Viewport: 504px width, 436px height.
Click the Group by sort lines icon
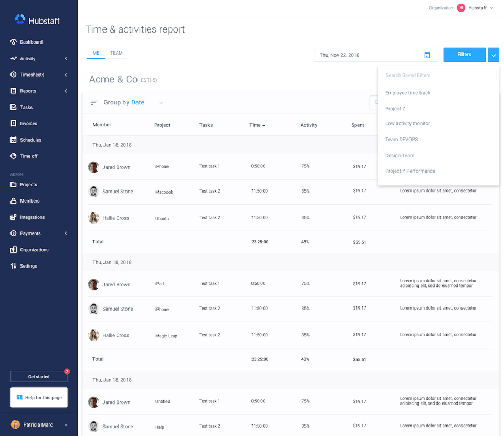click(94, 102)
